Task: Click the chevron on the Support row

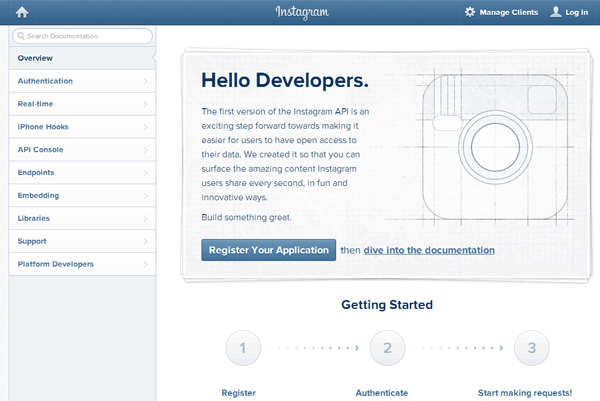Action: pyautogui.click(x=145, y=241)
